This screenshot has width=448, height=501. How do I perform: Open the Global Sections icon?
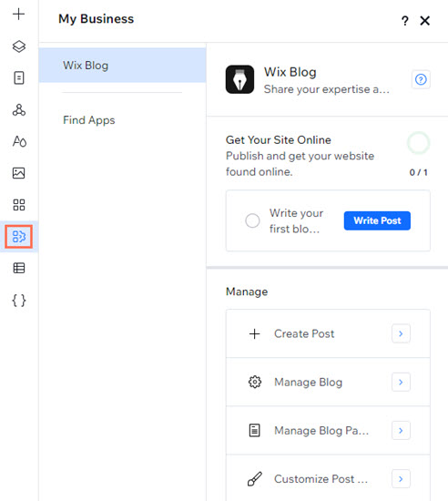click(x=19, y=109)
